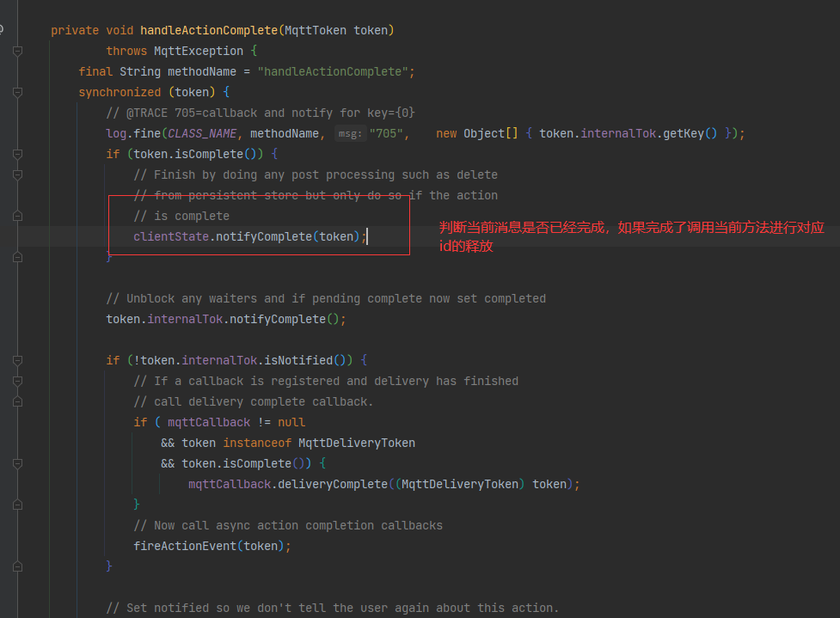
Task: Click 'final String methodName' declaration
Action: (157, 71)
